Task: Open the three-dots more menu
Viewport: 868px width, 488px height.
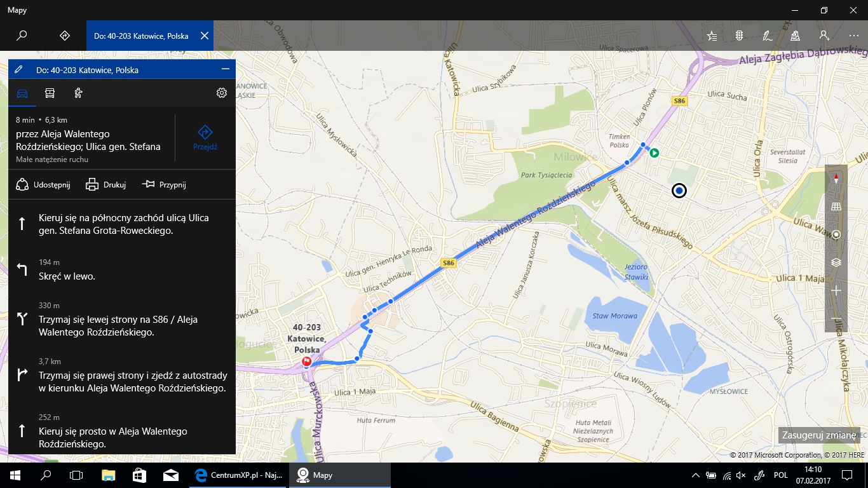Action: coord(853,36)
